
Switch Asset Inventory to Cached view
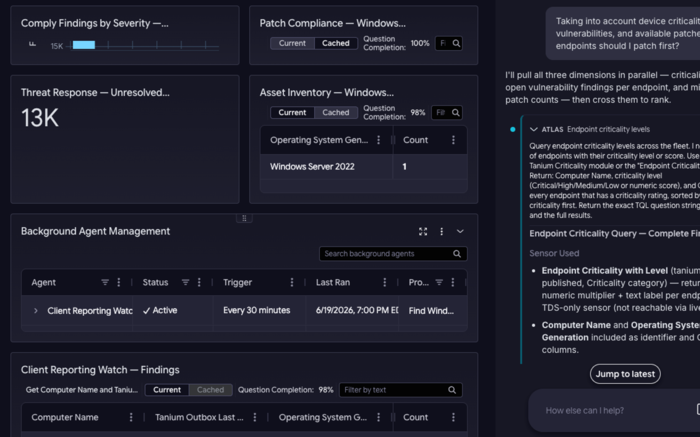[x=336, y=112]
